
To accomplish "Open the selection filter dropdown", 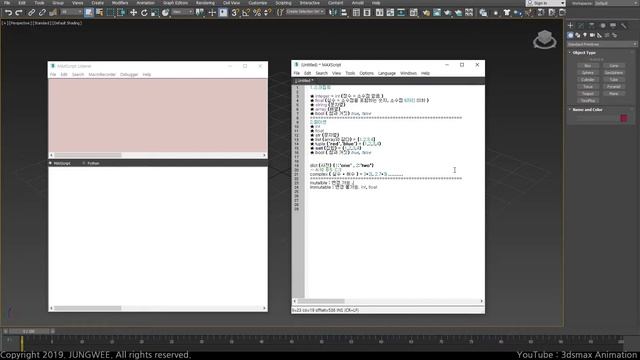I will pos(71,12).
